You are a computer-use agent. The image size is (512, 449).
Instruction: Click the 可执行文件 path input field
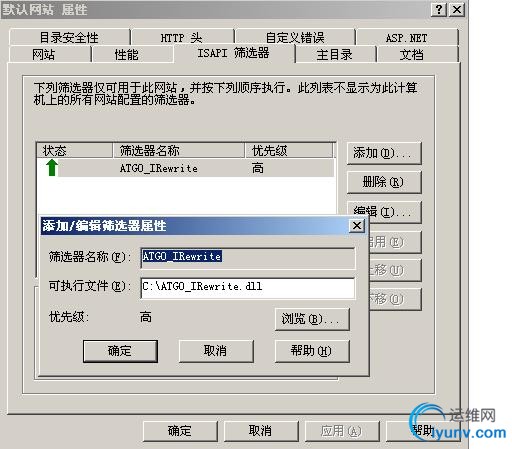(x=248, y=288)
